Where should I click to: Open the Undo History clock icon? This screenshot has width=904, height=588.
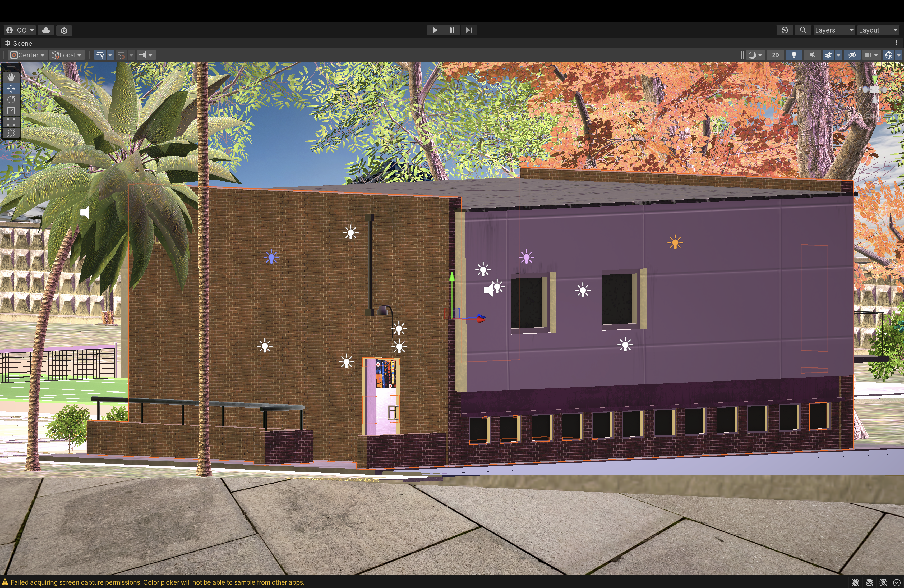(784, 30)
